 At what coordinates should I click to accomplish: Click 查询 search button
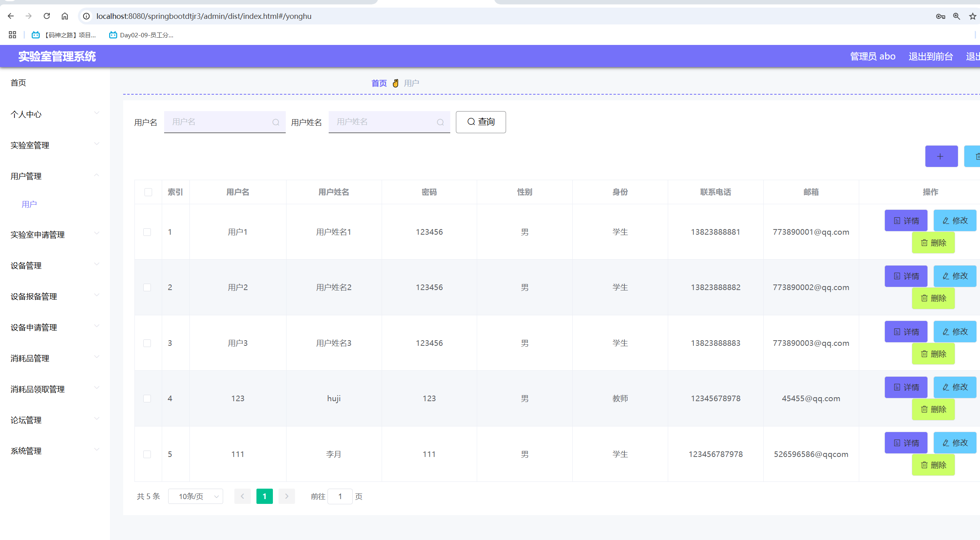481,122
